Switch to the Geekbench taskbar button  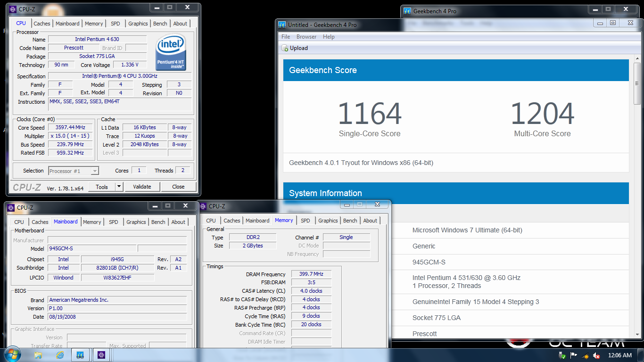click(x=80, y=355)
